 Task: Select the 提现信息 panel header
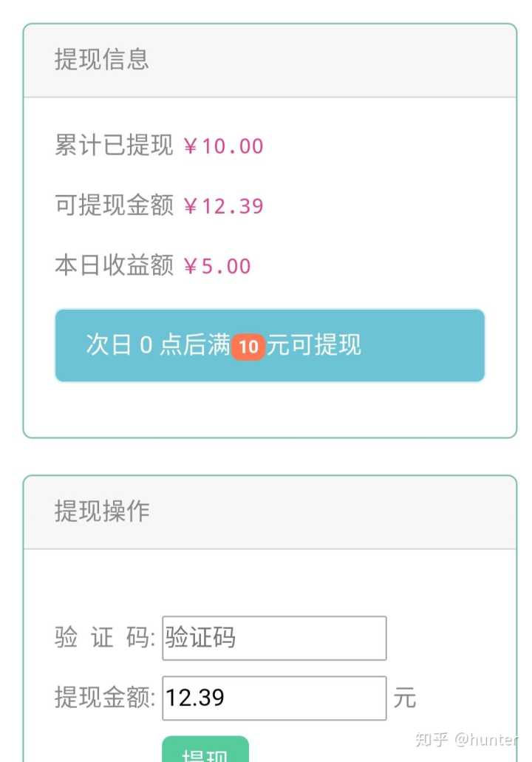(270, 60)
